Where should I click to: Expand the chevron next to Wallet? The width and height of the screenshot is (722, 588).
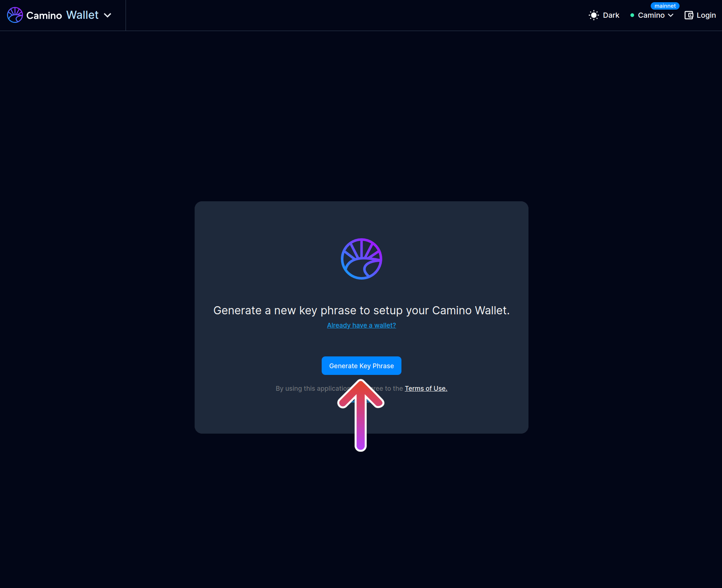click(107, 16)
